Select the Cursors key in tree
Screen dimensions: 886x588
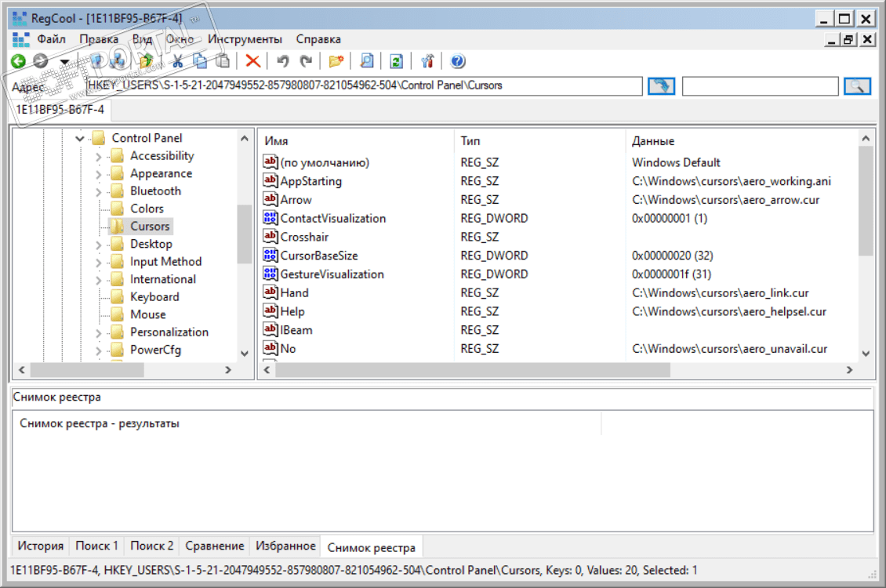pyautogui.click(x=150, y=226)
